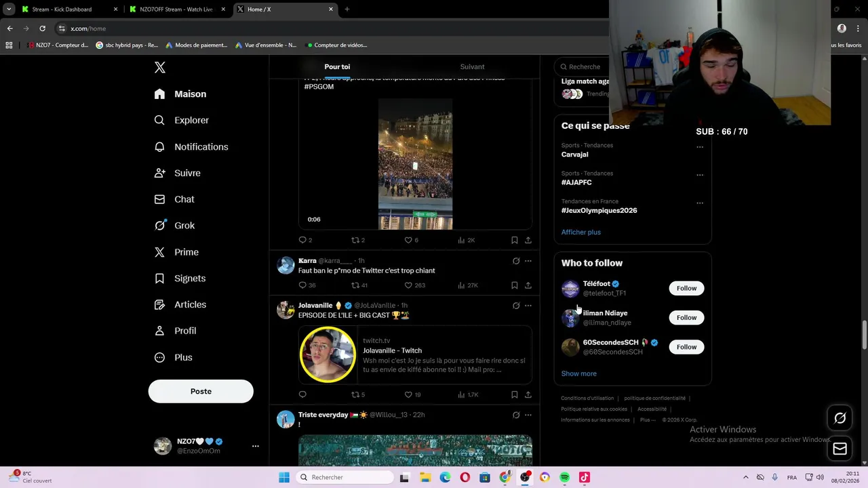Play the PSG crowd video
Image resolution: width=868 pixels, height=488 pixels.
point(415,164)
